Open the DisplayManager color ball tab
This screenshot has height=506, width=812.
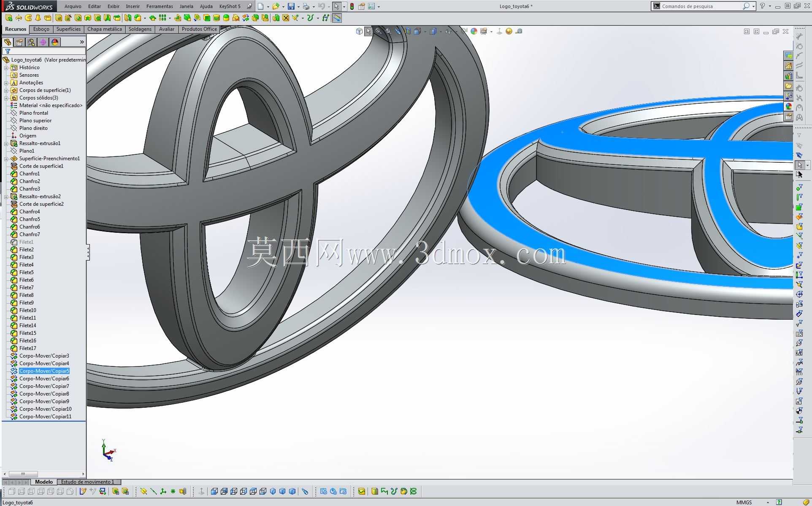click(55, 42)
